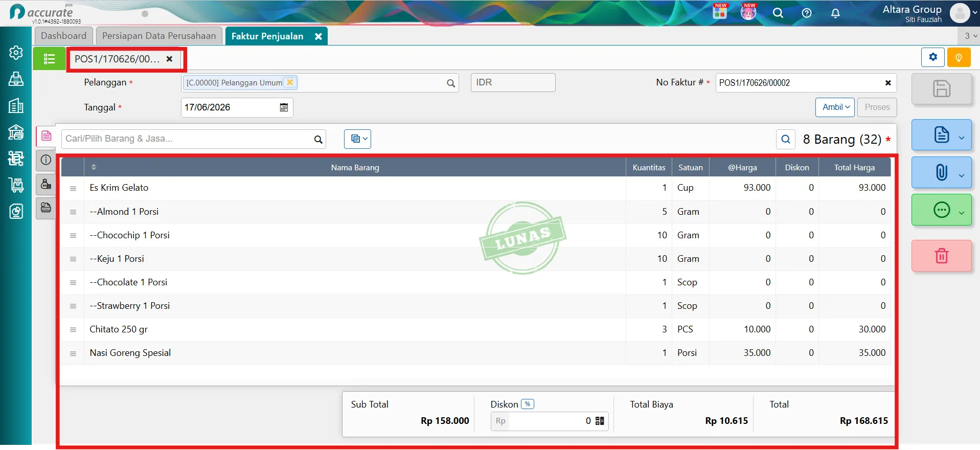Open the notification bell in the header
The image size is (980, 450).
[x=835, y=13]
